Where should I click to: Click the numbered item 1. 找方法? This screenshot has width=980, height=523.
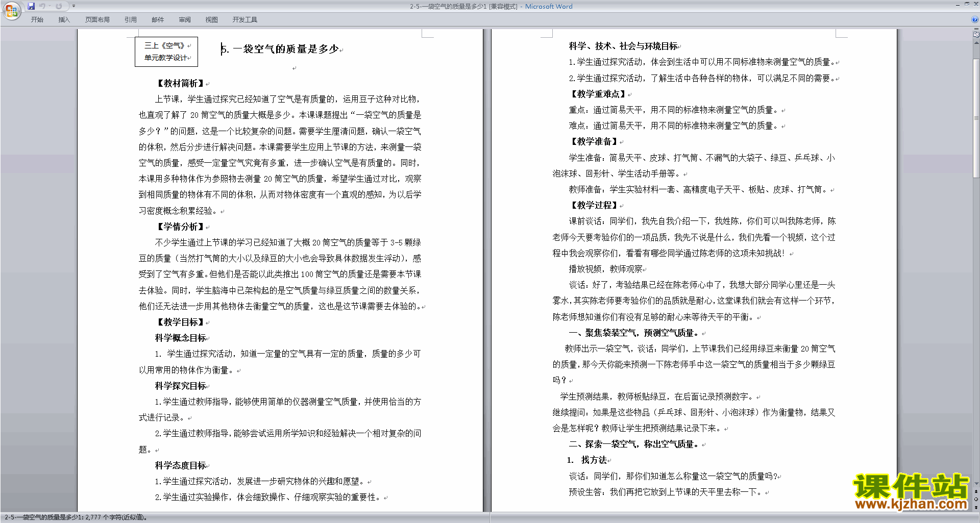click(x=587, y=460)
